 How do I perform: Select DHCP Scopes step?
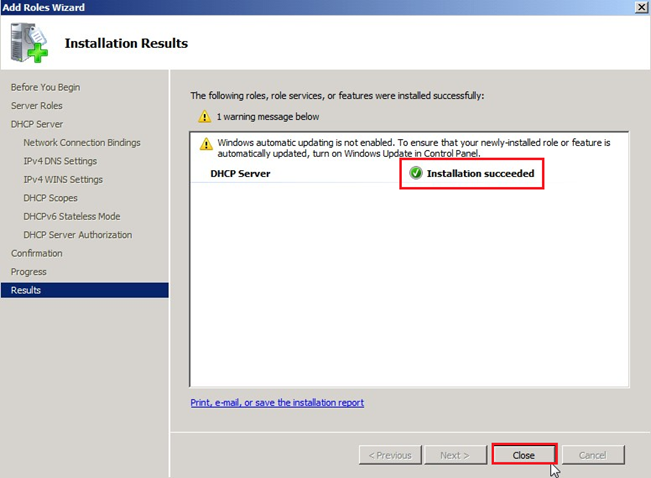click(x=50, y=198)
